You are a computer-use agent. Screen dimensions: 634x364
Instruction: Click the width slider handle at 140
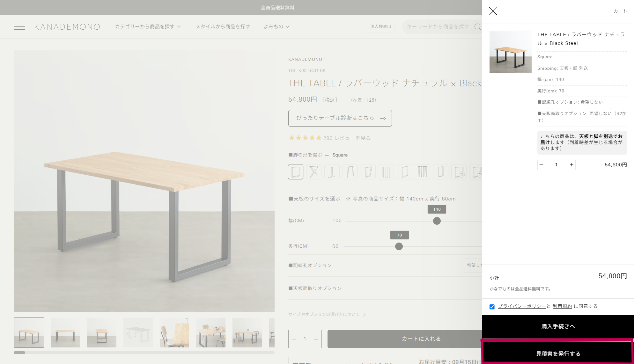coord(437,221)
